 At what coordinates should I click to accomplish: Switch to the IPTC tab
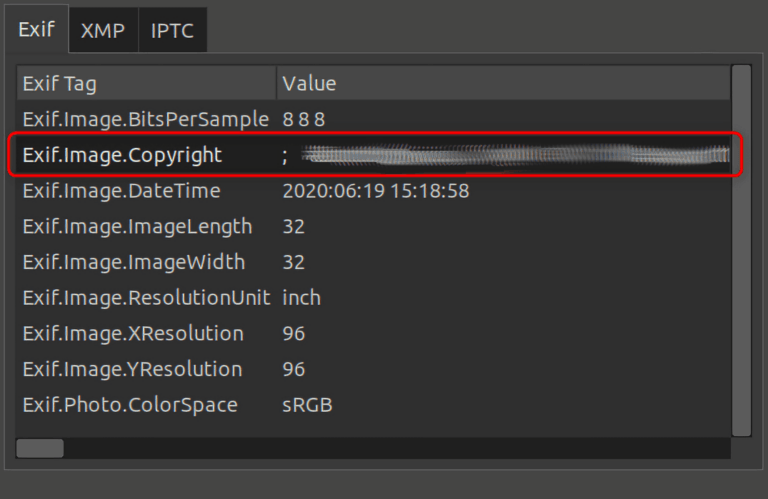(x=172, y=31)
